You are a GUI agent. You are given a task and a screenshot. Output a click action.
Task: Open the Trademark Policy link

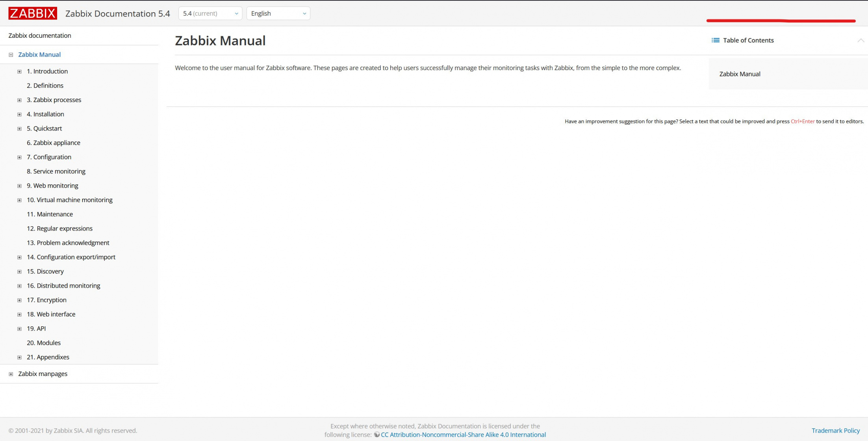coord(835,430)
